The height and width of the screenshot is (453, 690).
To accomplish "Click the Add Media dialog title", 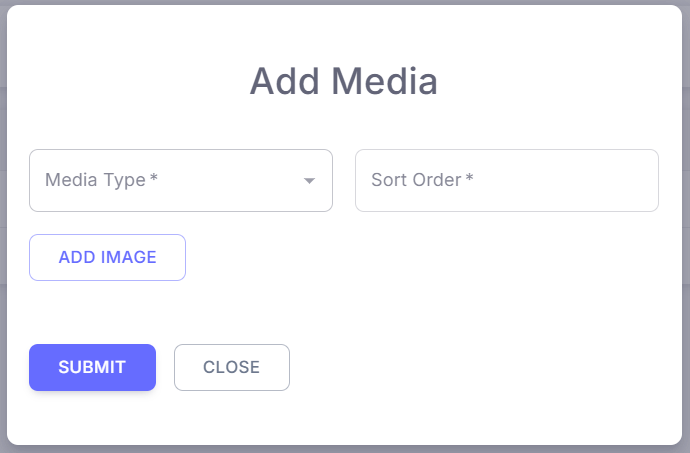I will (x=343, y=81).
